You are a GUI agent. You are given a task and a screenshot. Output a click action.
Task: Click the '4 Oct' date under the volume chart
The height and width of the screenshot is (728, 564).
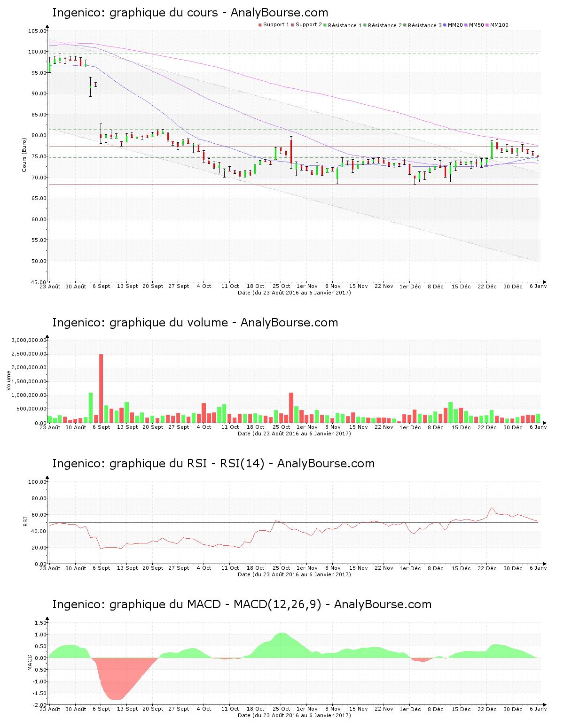click(x=204, y=427)
